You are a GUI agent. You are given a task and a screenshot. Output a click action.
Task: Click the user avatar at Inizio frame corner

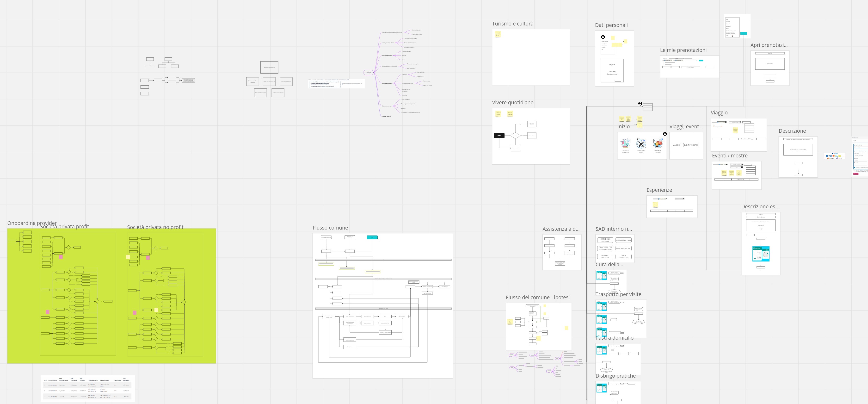point(665,134)
